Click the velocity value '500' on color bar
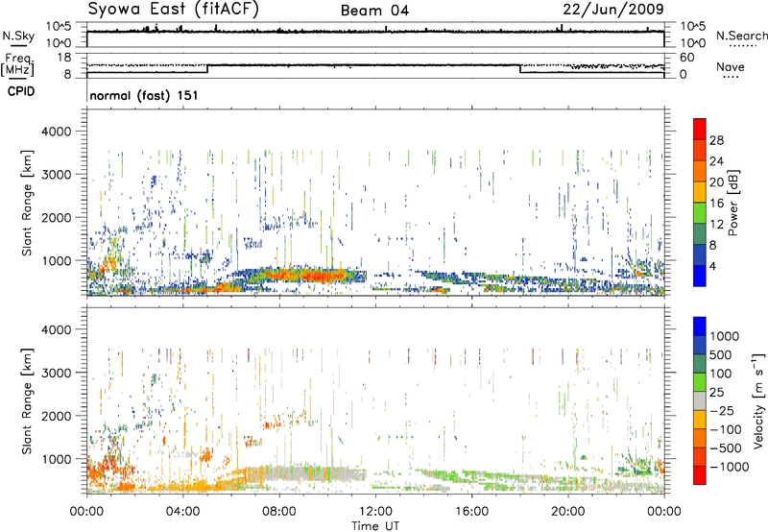768x532 pixels. (x=720, y=354)
